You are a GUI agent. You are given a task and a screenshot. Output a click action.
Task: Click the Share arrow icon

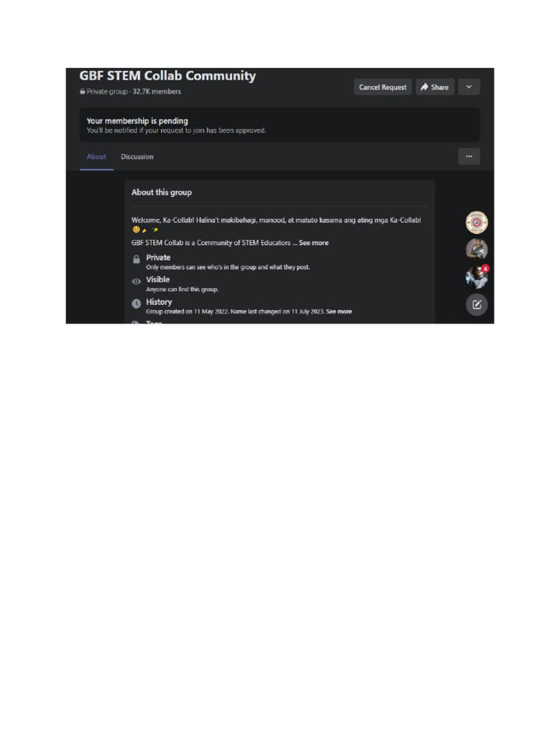(x=424, y=88)
